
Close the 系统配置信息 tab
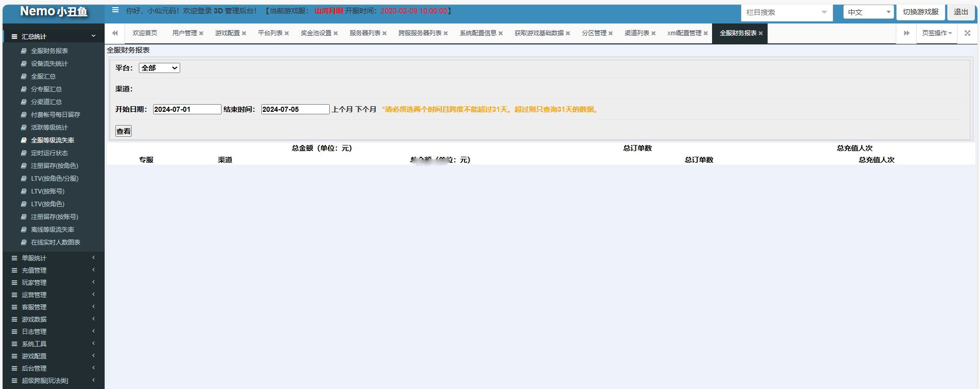[x=501, y=34]
